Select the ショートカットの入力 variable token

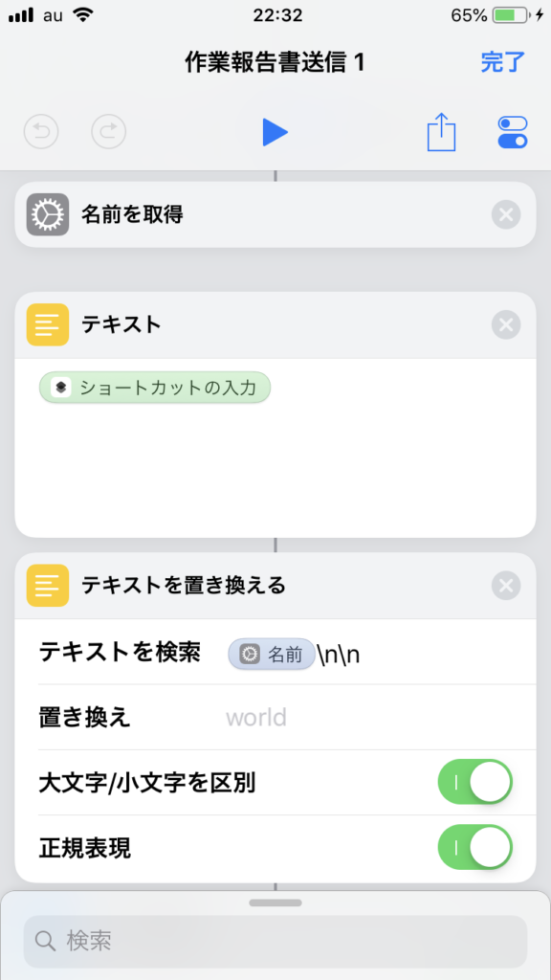155,388
